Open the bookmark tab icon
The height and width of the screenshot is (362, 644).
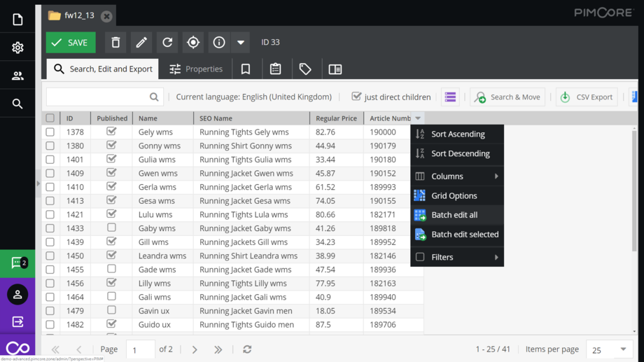pyautogui.click(x=246, y=69)
